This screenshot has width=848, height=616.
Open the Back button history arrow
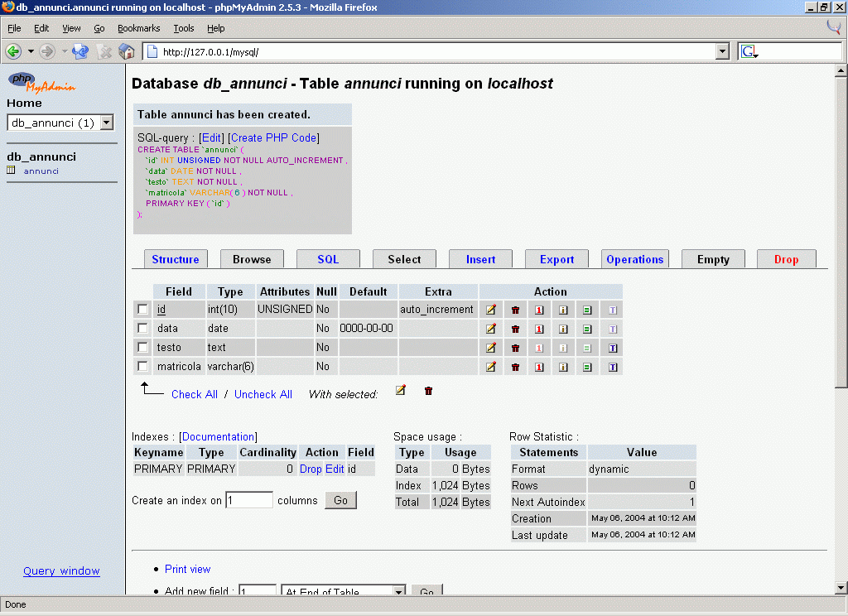tap(31, 51)
